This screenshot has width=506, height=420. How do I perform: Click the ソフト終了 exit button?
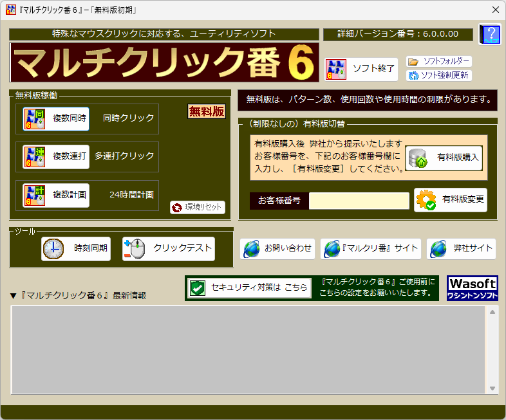[361, 69]
